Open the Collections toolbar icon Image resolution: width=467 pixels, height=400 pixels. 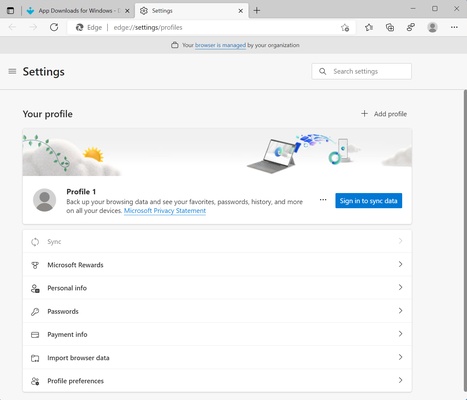pos(390,27)
